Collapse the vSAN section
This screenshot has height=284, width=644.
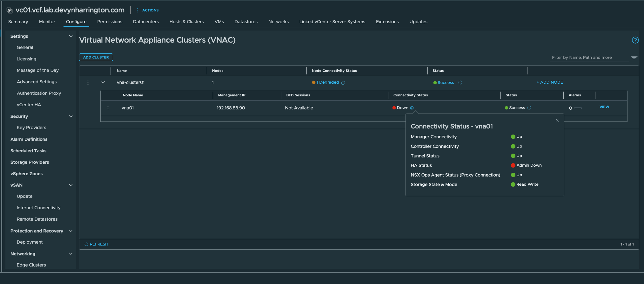coord(71,185)
